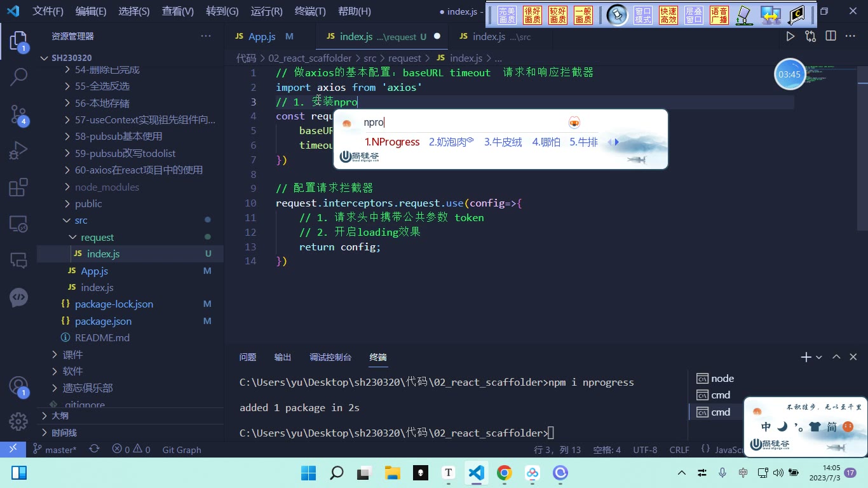This screenshot has height=488, width=868.
Task: Open the Source Control view
Action: (18, 114)
